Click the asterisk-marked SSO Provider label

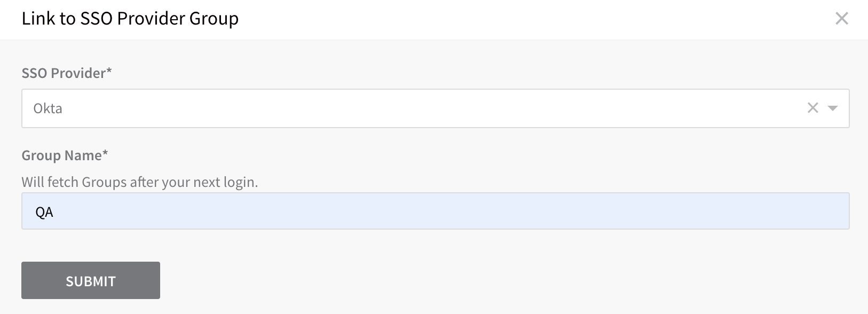(x=67, y=73)
